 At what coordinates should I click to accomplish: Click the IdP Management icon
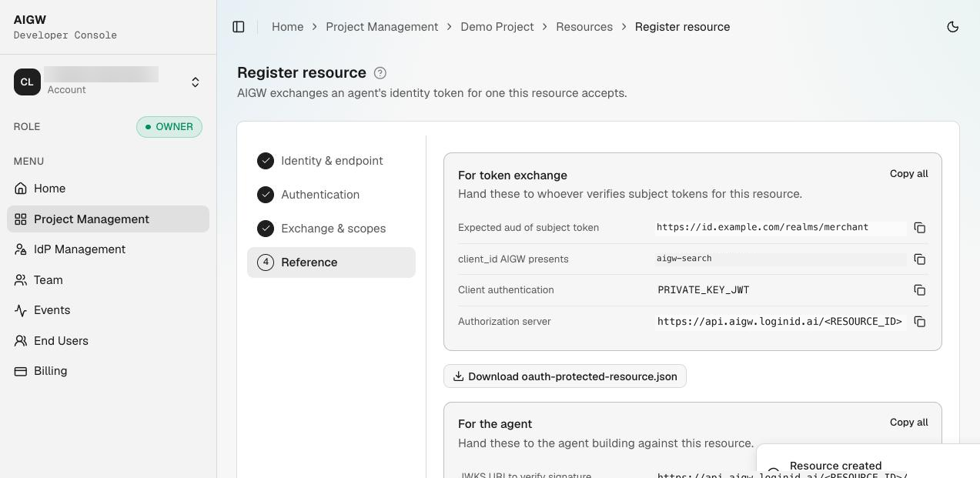pos(21,249)
